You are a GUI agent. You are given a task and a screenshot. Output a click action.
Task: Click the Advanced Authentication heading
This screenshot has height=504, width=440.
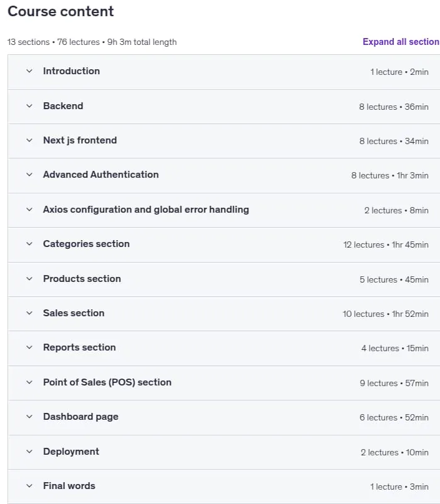101,175
